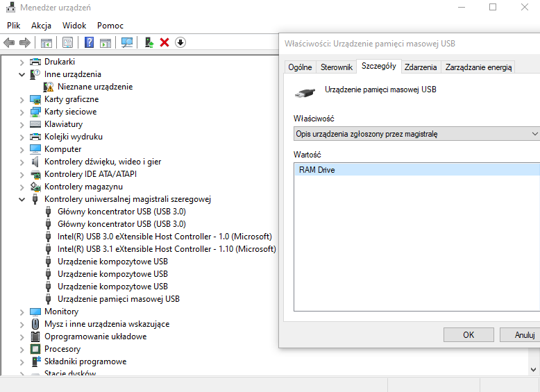Open the Akcja menu
The width and height of the screenshot is (540, 392).
pyautogui.click(x=41, y=26)
